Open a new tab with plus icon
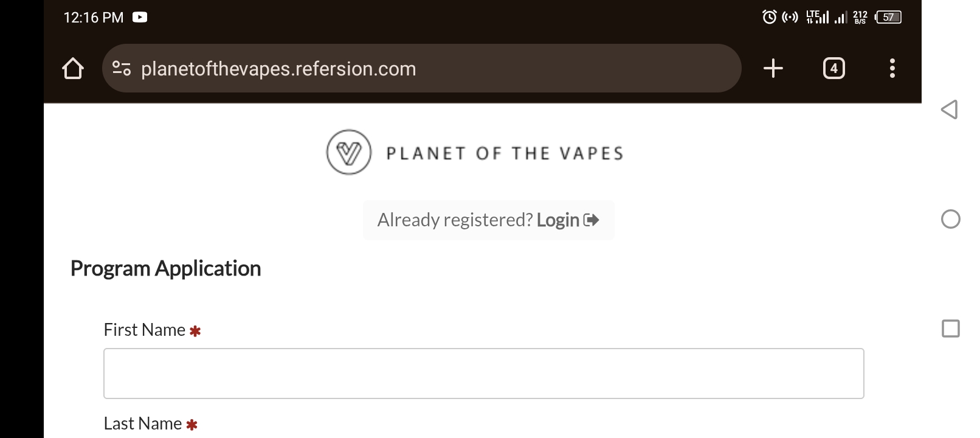This screenshot has height=438, width=980. pos(773,68)
